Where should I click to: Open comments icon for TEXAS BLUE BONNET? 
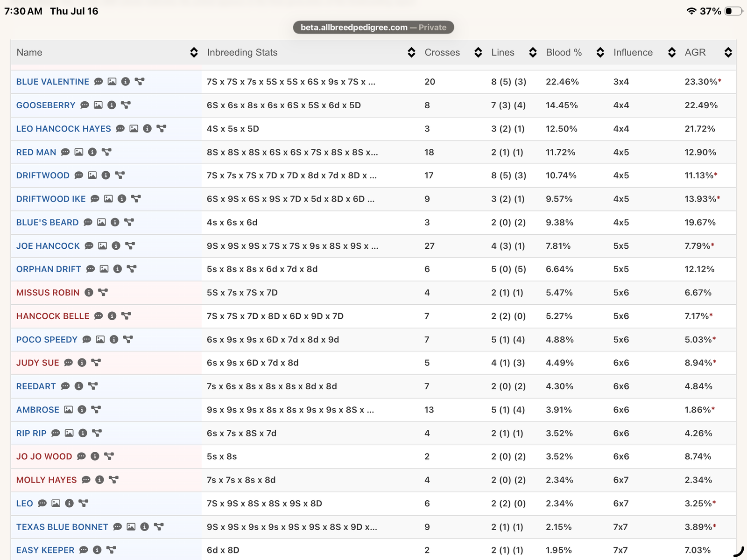click(x=118, y=527)
